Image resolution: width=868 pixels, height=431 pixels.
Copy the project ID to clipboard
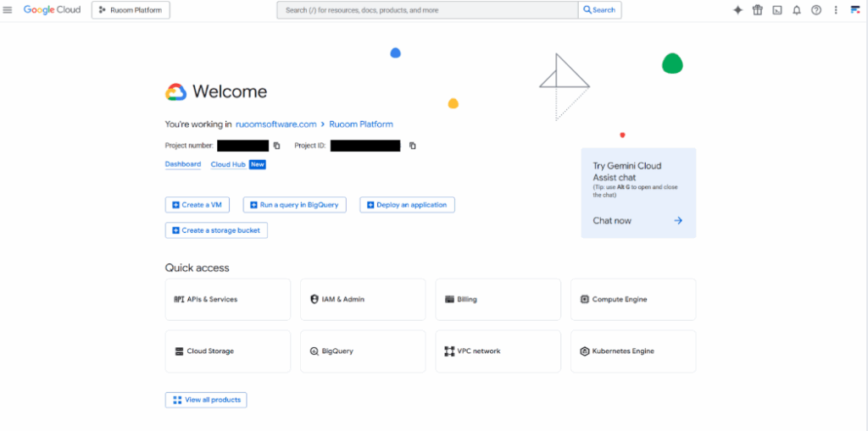[413, 146]
